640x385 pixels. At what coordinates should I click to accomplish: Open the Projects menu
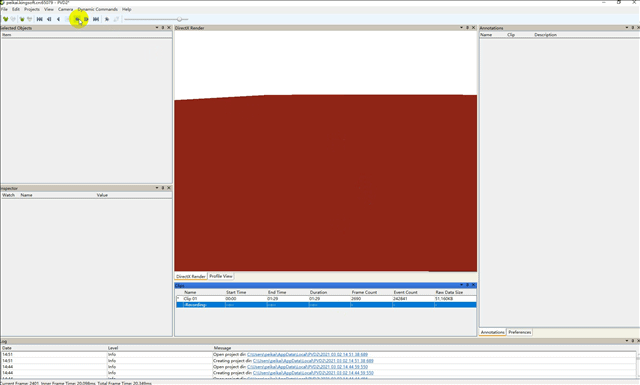32,9
